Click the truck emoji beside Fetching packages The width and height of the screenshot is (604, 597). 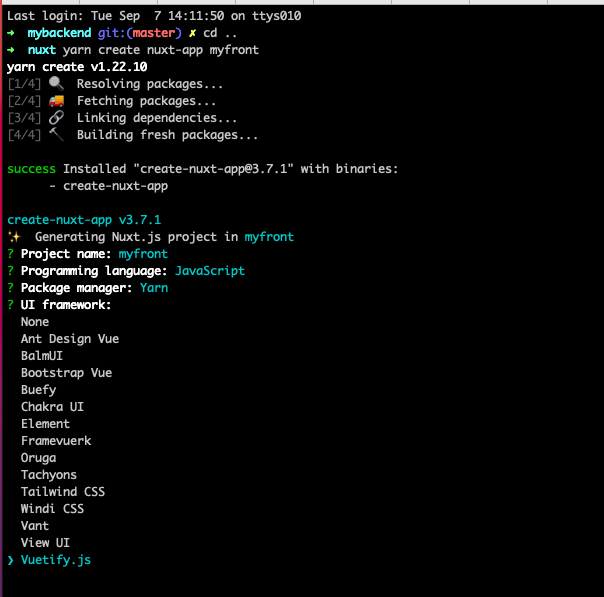coord(56,101)
